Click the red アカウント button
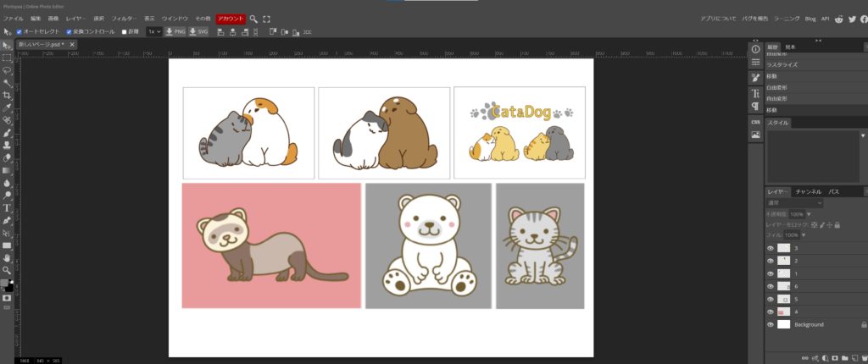This screenshot has height=364, width=868. (x=230, y=18)
